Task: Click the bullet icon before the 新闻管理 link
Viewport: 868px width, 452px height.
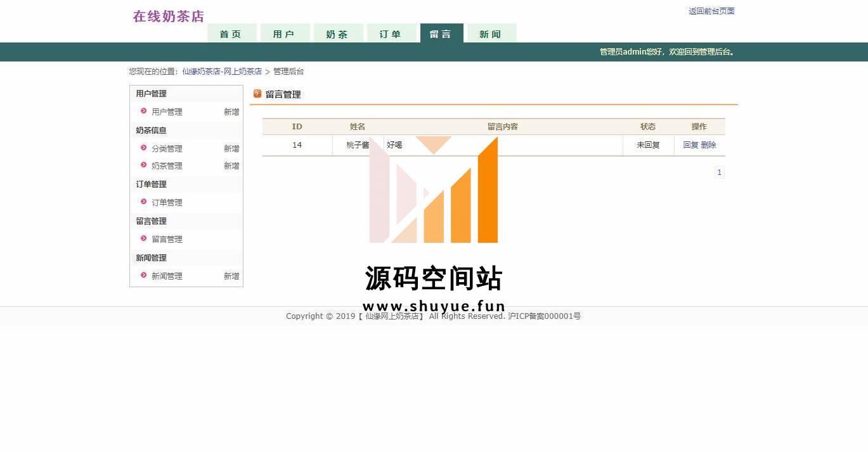Action: 144,275
